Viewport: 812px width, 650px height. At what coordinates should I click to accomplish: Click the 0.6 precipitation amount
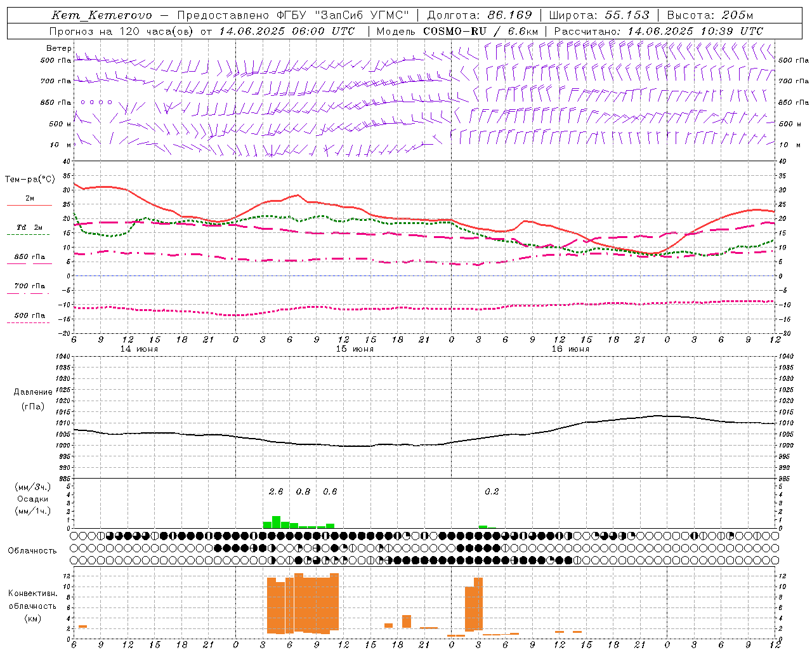coord(330,491)
